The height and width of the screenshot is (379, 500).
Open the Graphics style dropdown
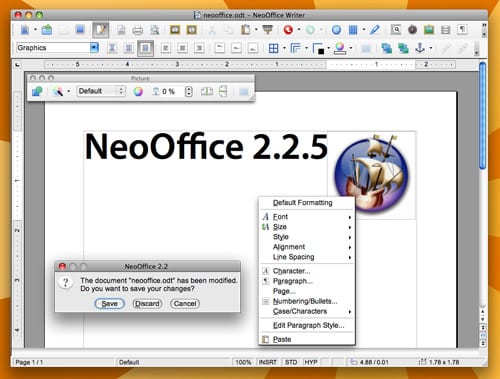94,48
